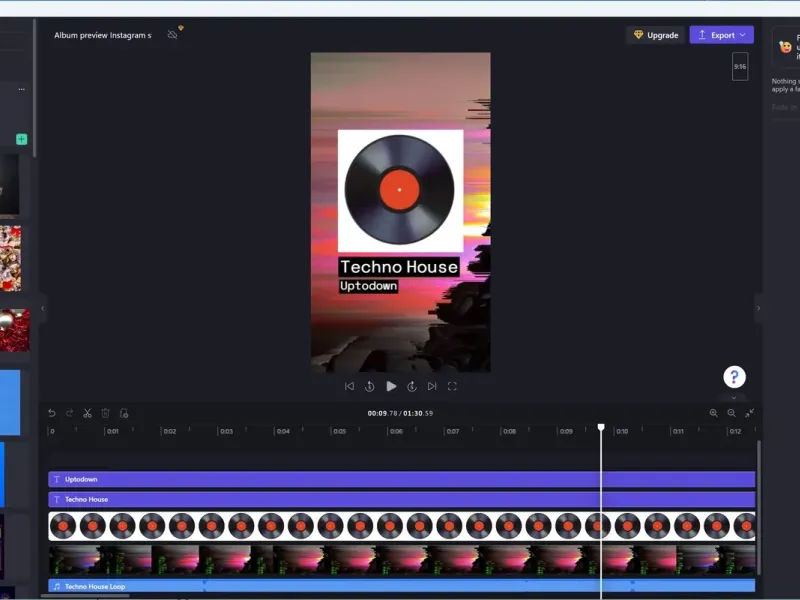This screenshot has height=600, width=800.
Task: Click the green add media plus icon
Action: point(21,139)
